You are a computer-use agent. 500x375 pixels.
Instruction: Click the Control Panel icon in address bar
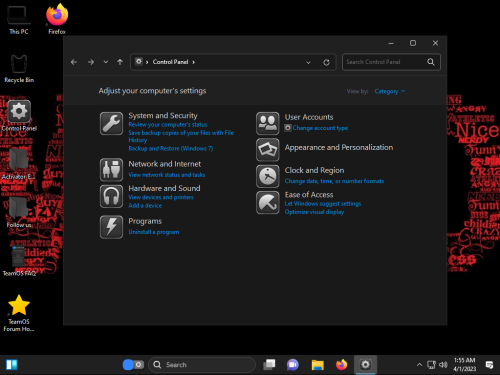pos(139,61)
